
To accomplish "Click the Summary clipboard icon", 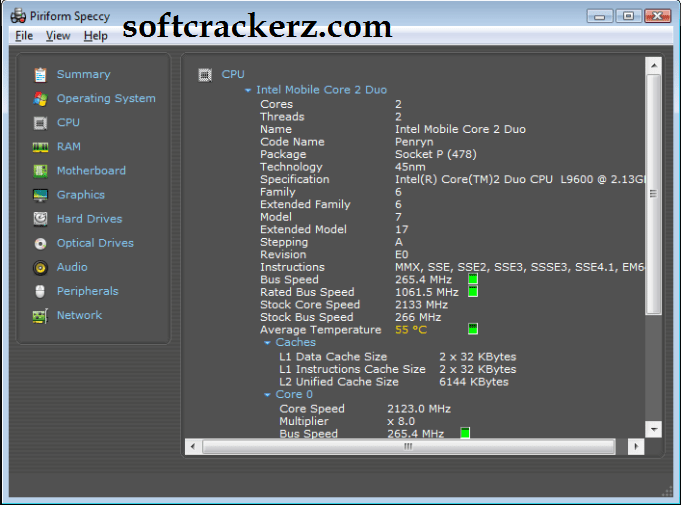I will (40, 75).
